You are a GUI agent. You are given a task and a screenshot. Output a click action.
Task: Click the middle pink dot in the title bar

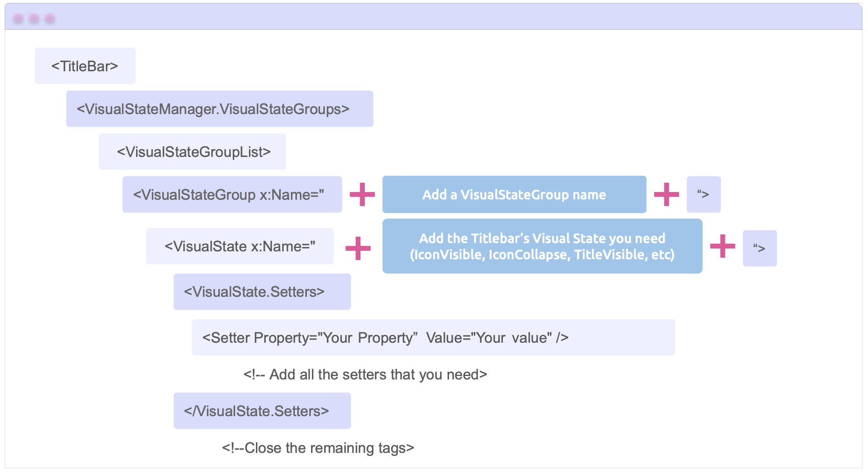34,18
